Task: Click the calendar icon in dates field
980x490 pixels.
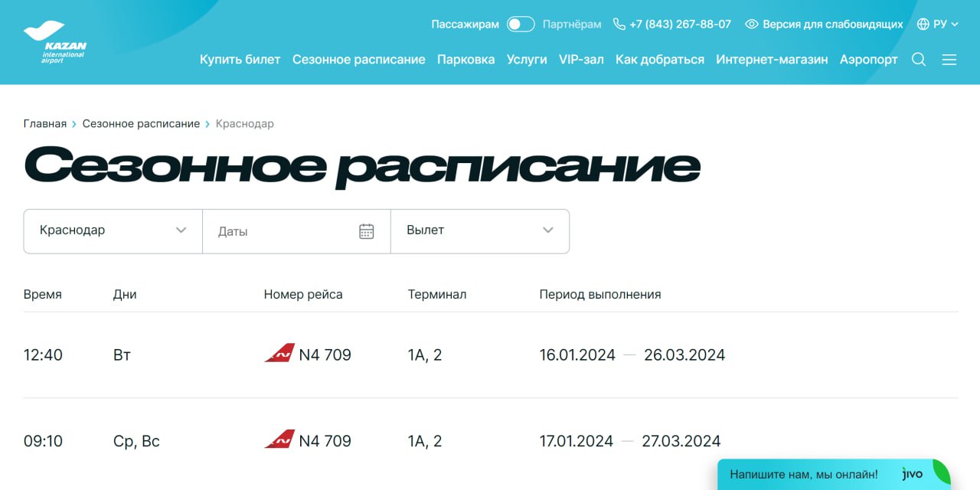Action: [x=367, y=231]
